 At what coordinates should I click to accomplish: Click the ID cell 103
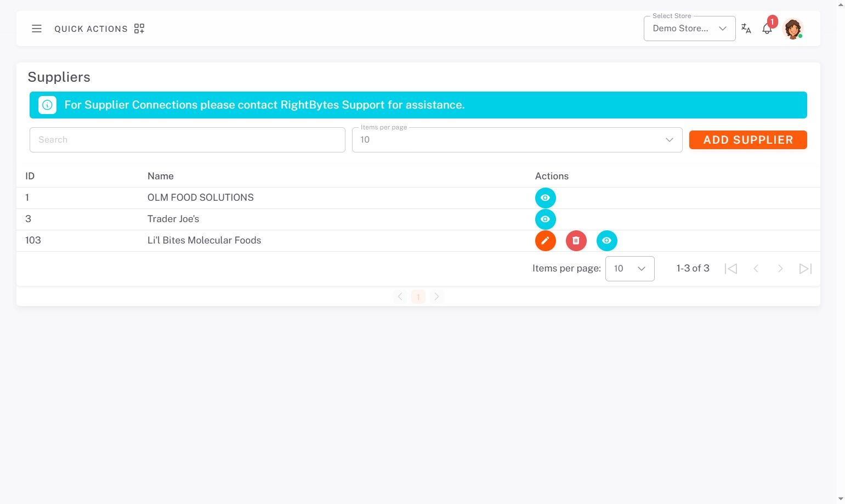point(33,240)
